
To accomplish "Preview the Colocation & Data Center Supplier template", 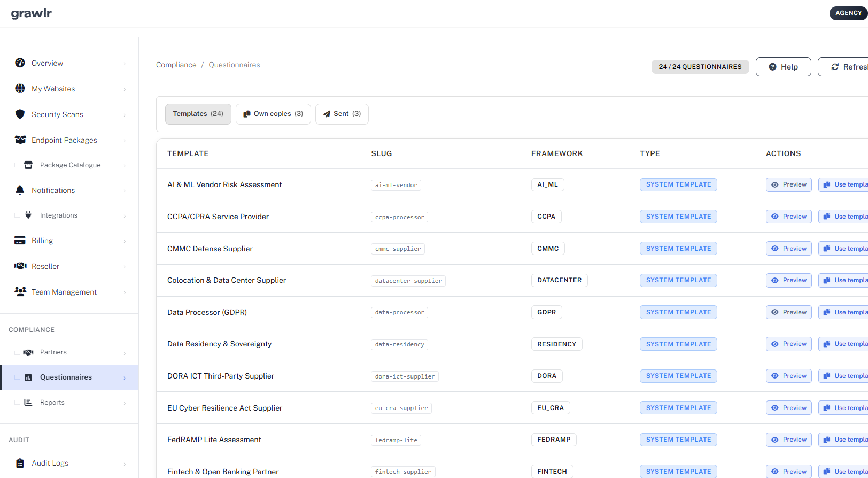I will point(789,280).
